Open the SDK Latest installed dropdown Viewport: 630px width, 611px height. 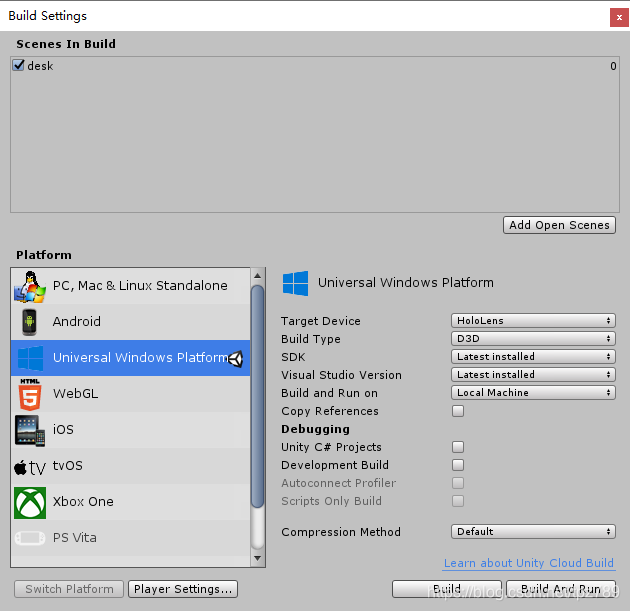[533, 357]
